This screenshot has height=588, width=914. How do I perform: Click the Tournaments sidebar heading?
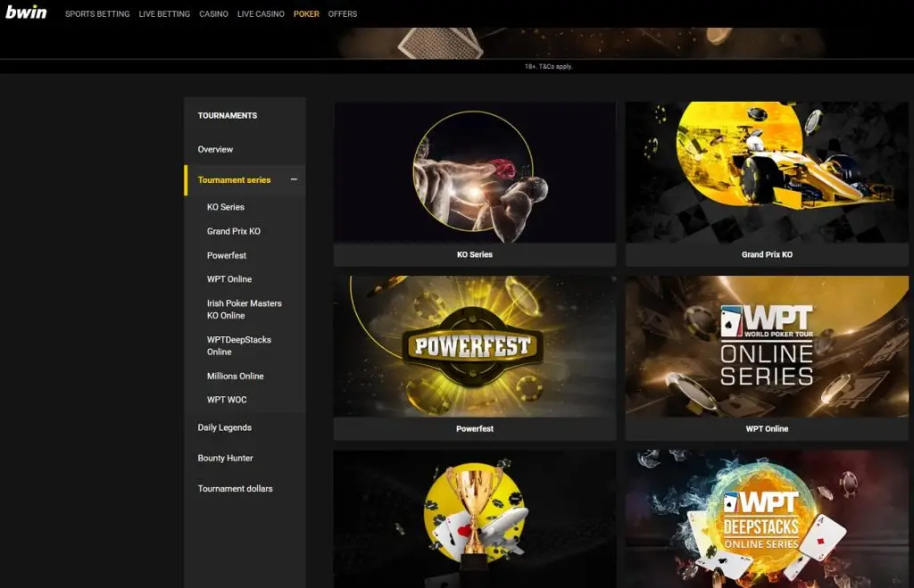[x=228, y=115]
